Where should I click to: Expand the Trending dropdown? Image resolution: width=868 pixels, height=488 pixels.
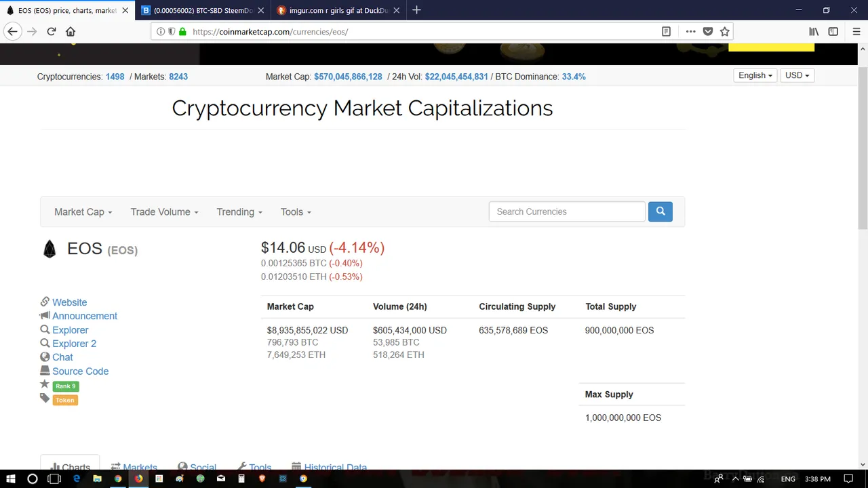[239, 212]
